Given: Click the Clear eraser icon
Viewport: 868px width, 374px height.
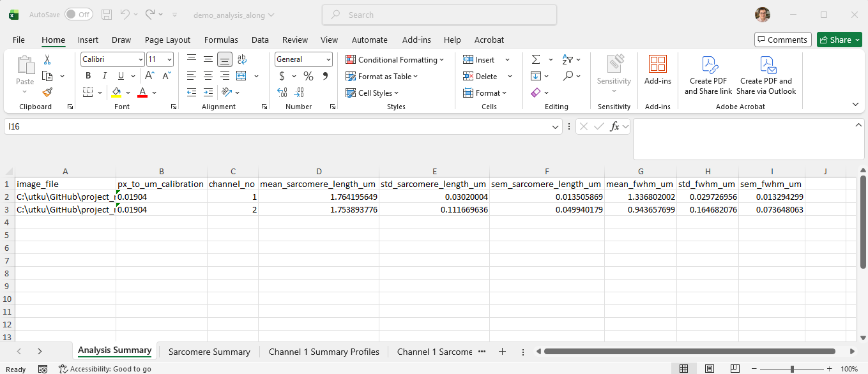Looking at the screenshot, I should click(x=535, y=93).
